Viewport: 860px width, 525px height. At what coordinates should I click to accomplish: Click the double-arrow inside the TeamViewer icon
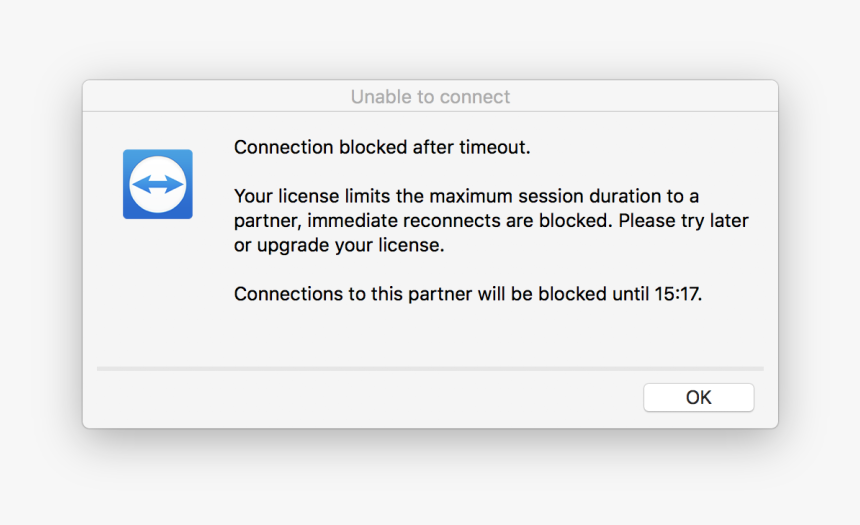(157, 184)
